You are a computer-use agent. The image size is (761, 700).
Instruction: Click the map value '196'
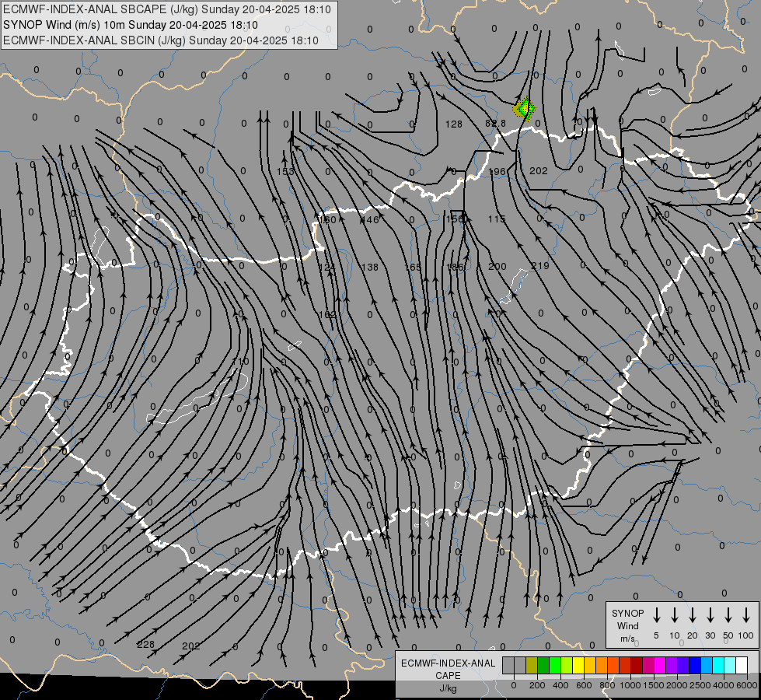[x=497, y=171]
